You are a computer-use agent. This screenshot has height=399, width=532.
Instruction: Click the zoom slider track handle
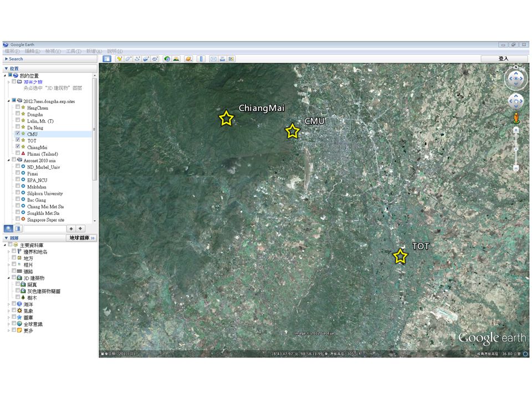coord(516,149)
